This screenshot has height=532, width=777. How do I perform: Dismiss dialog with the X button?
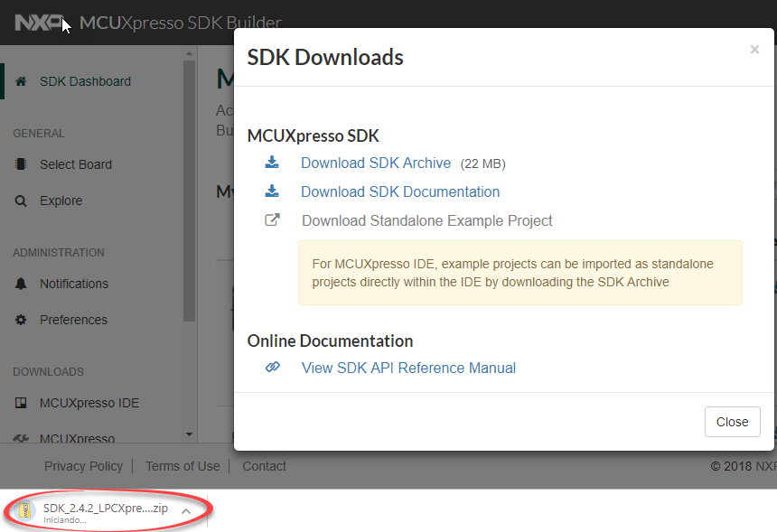(754, 50)
